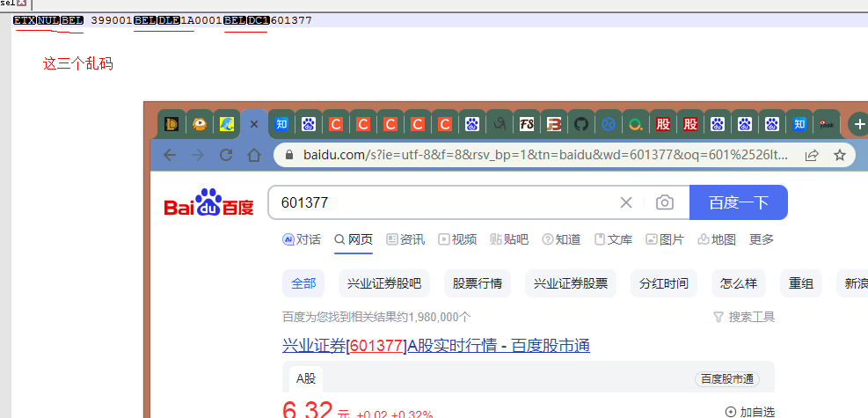
Task: Open Baidu image search camera
Action: pos(664,202)
